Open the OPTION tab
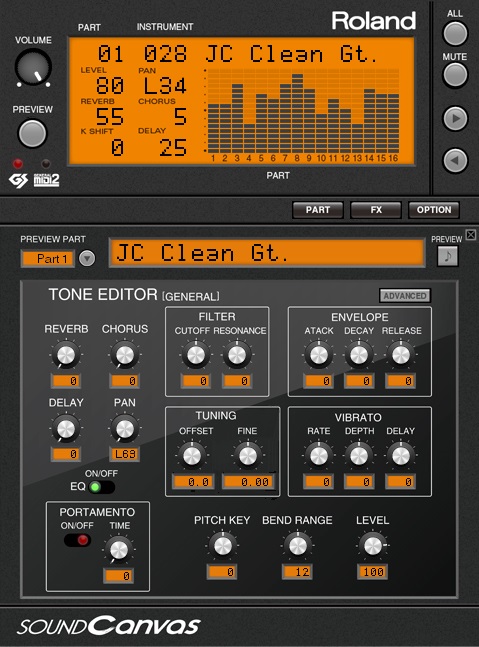The image size is (479, 647). 434,210
